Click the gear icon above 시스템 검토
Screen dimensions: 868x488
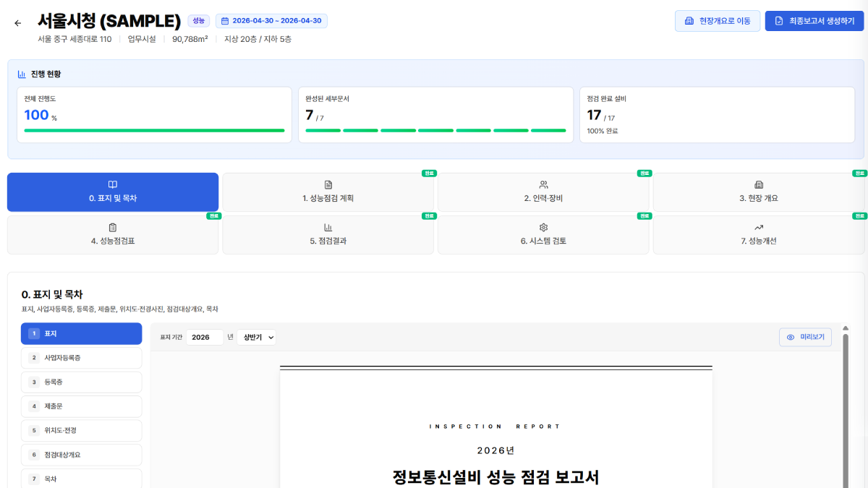[x=544, y=228]
